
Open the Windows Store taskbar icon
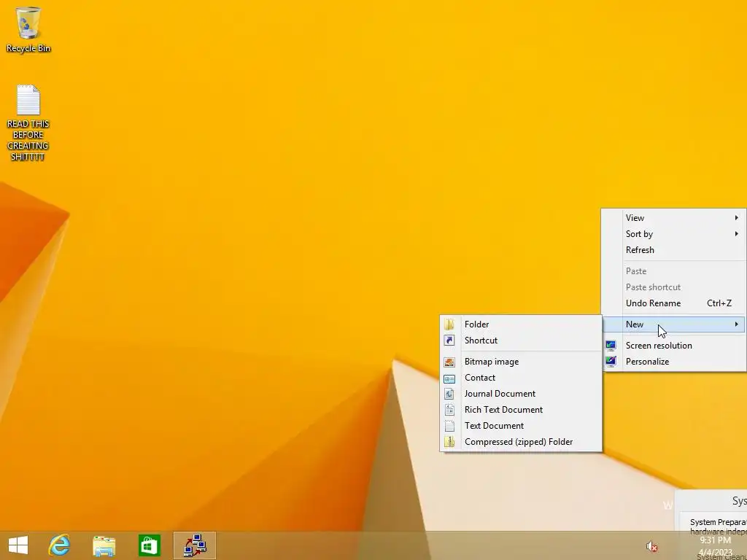tap(149, 545)
